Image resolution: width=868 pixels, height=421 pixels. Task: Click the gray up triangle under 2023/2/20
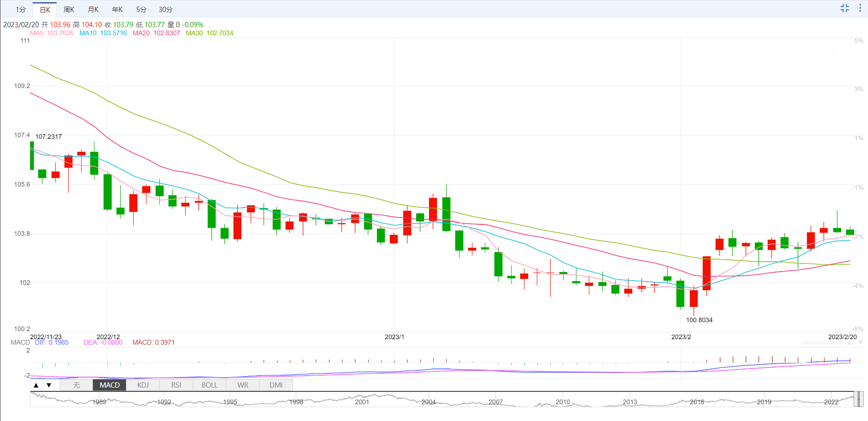click(x=850, y=343)
